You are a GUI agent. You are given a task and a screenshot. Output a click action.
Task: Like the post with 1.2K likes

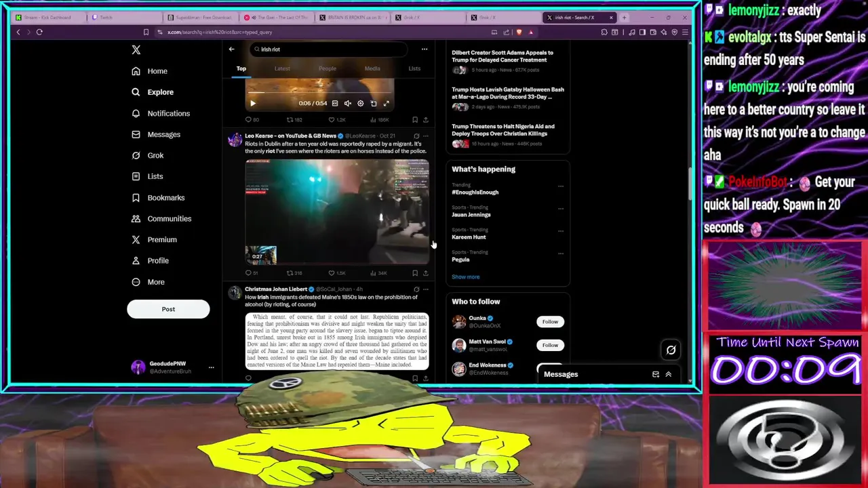(337, 120)
